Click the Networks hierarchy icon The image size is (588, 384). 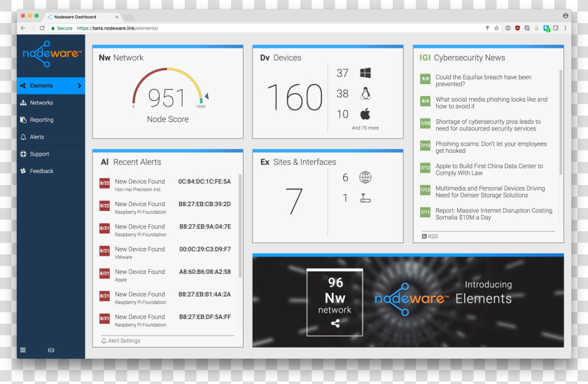point(23,102)
